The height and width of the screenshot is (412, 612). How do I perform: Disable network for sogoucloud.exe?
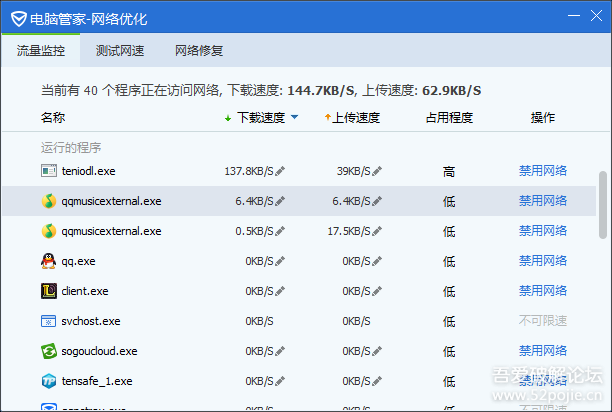coord(543,351)
